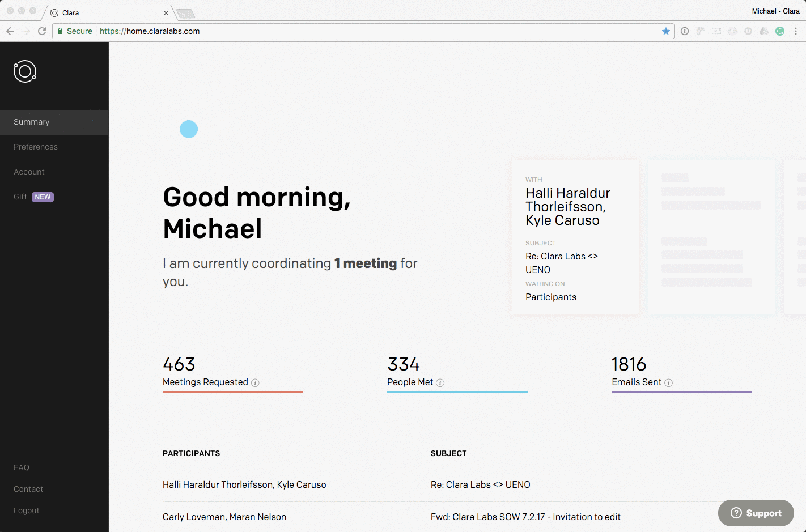806x532 pixels.
Task: Open the Contact link
Action: pos(28,489)
